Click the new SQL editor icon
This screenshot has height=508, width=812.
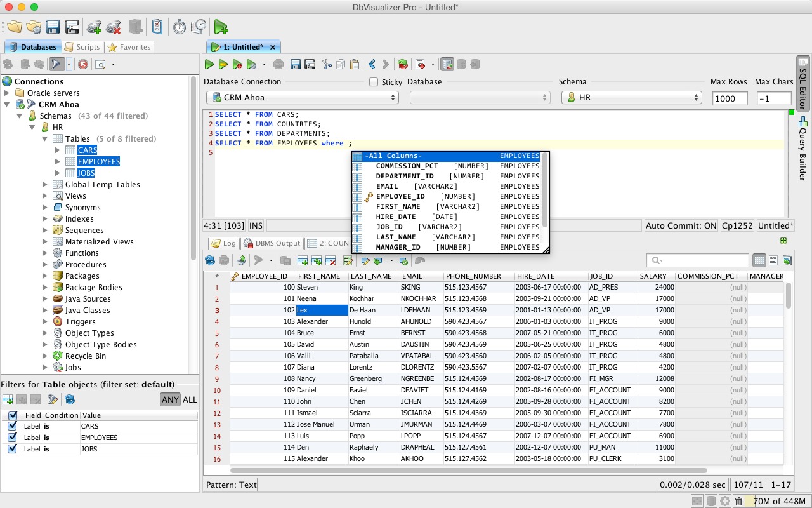[221, 27]
